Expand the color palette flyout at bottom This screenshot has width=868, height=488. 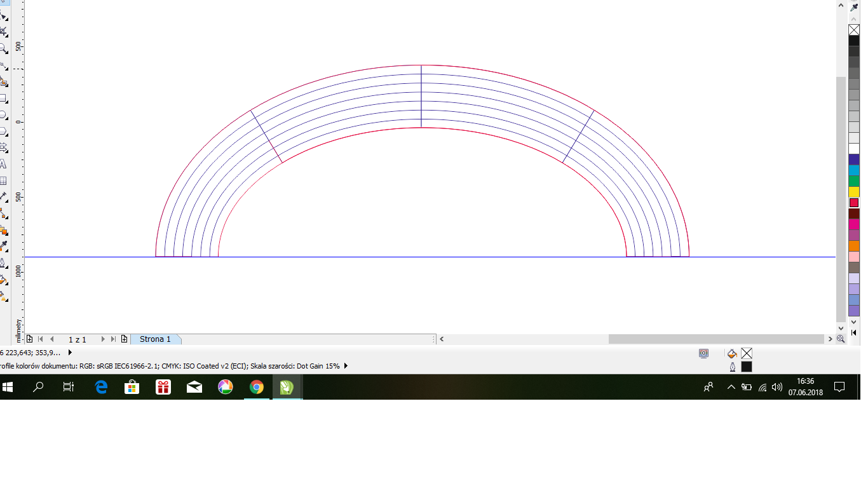pos(854,332)
